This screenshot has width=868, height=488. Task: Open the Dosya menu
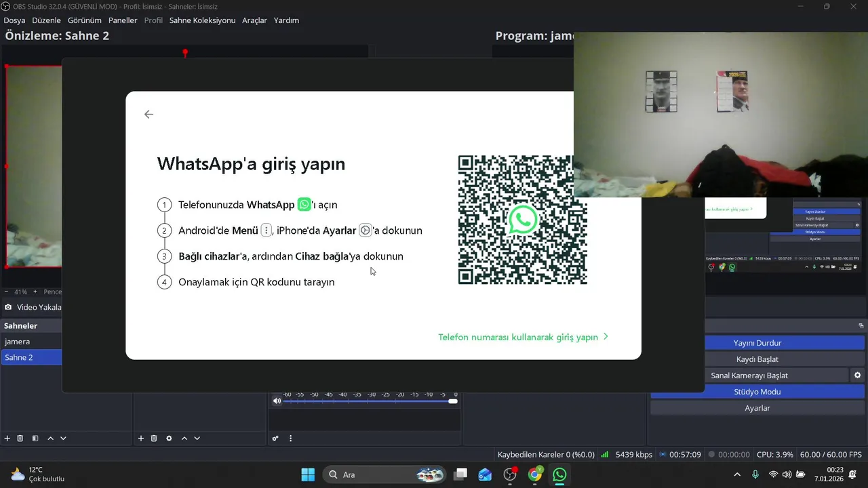tap(14, 20)
